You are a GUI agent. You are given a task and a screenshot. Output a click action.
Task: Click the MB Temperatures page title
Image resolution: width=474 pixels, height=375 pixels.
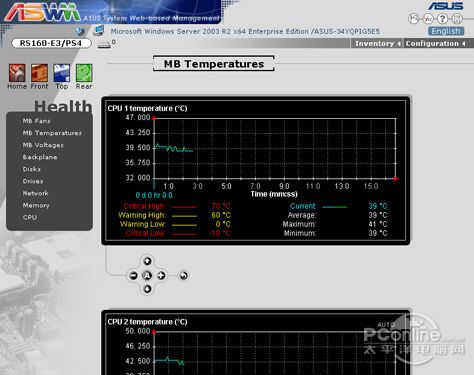click(214, 64)
